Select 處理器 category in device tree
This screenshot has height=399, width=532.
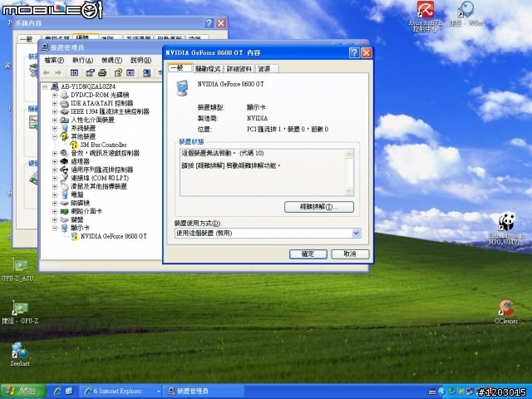[80, 161]
